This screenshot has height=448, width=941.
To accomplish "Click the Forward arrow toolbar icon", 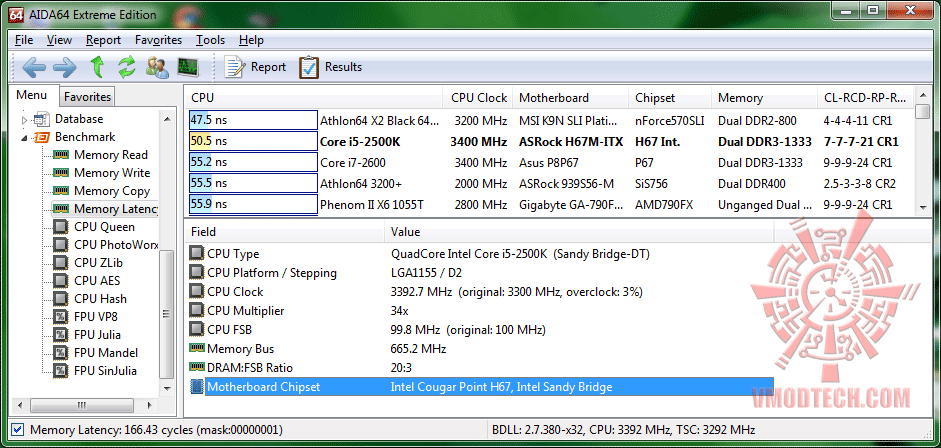I will (x=65, y=67).
